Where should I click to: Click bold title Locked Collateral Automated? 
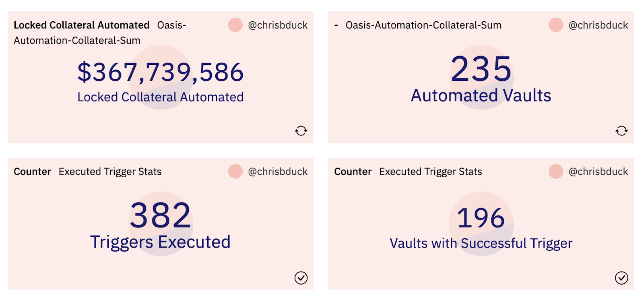pos(81,25)
